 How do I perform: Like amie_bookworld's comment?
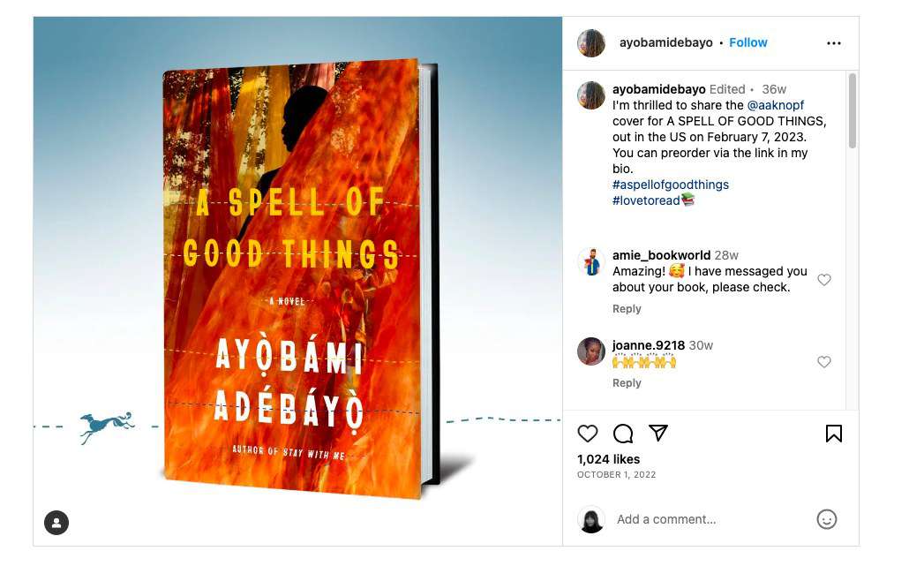pyautogui.click(x=824, y=280)
